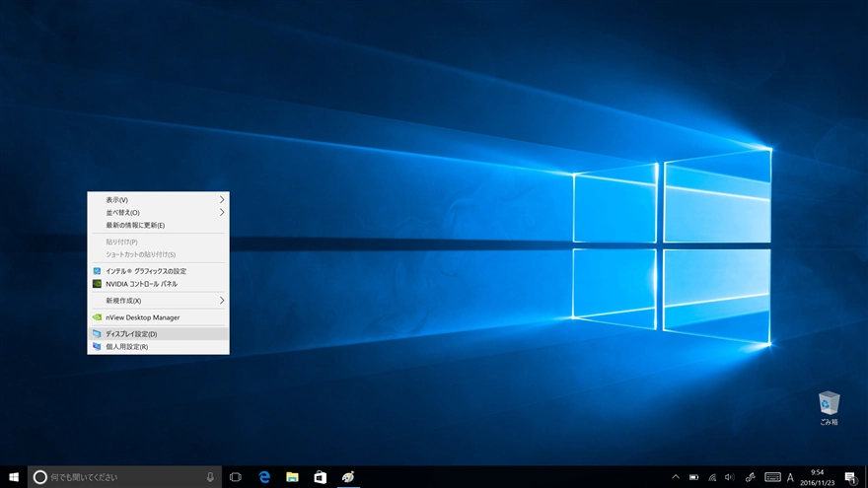Click the battery status tray icon
Image resolution: width=868 pixels, height=488 pixels.
point(693,477)
